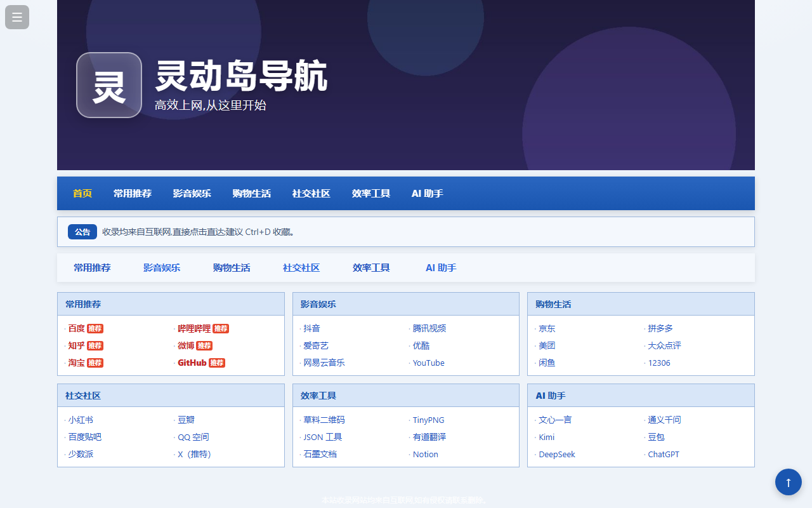Click the 购物生活 card header

(641, 304)
